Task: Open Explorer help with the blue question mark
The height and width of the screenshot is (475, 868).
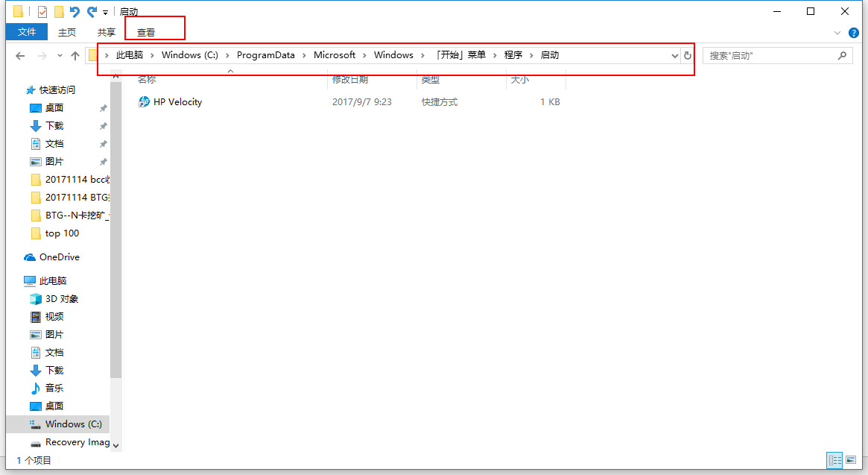Action: click(854, 33)
